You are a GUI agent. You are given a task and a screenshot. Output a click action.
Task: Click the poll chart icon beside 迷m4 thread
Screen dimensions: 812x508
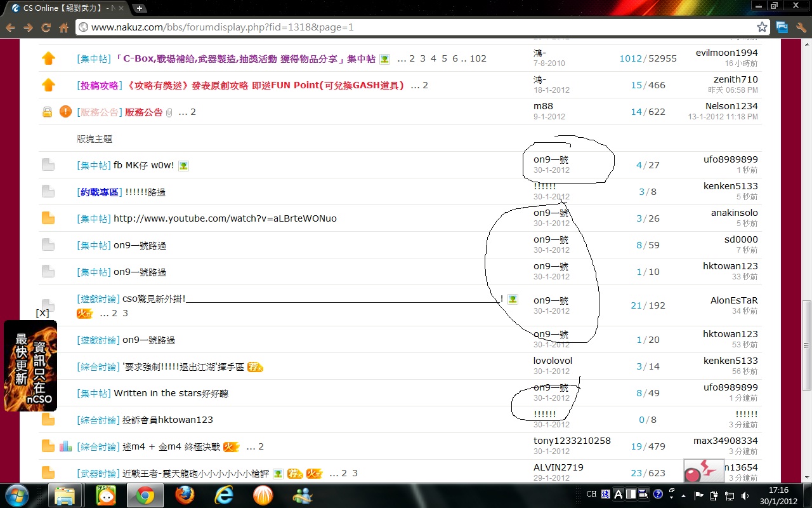(x=65, y=446)
